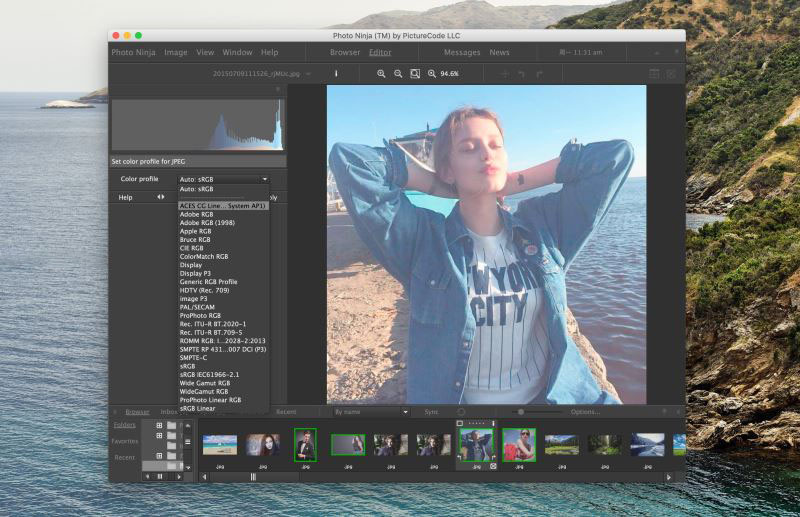Open the Window menu
The height and width of the screenshot is (517, 800).
(x=237, y=52)
